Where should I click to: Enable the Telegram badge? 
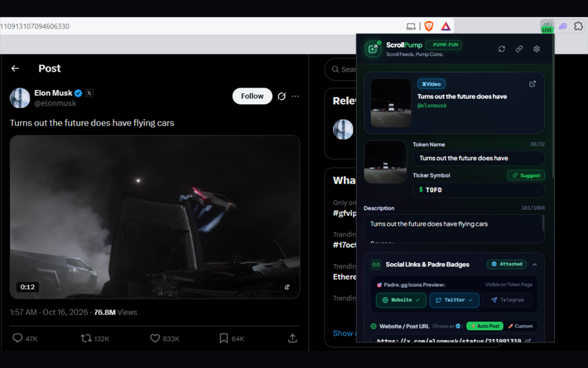click(x=507, y=300)
